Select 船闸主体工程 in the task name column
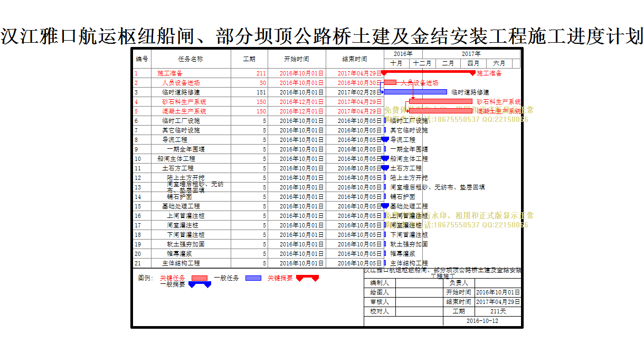This screenshot has width=644, height=353. pyautogui.click(x=176, y=159)
